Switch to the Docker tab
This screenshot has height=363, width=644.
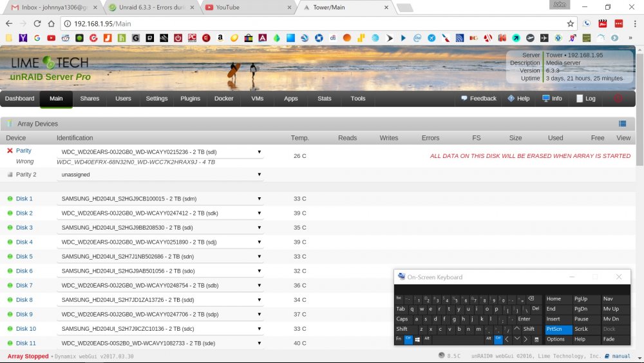(224, 99)
